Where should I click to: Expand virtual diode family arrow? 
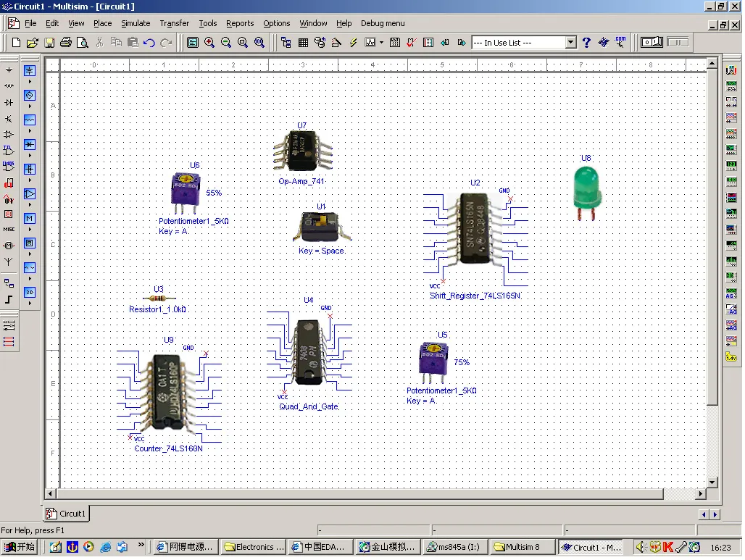click(30, 156)
